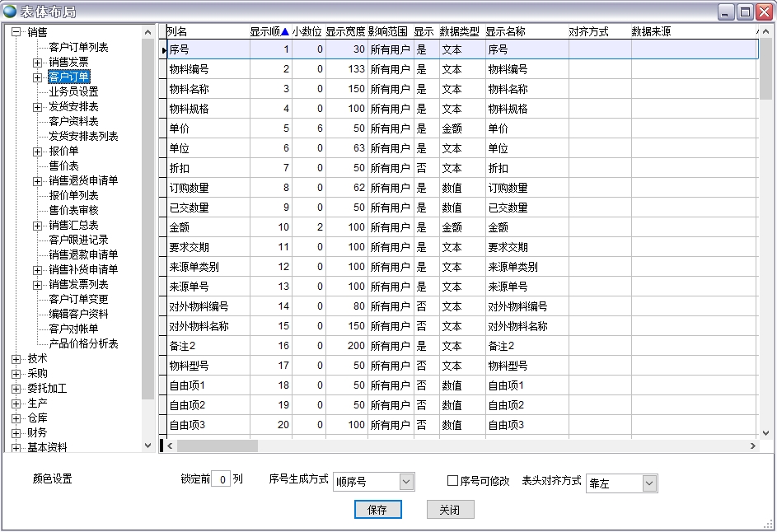Image resolution: width=777 pixels, height=532 pixels.
Task: Open the 序号生成方式 dropdown
Action: coord(405,482)
